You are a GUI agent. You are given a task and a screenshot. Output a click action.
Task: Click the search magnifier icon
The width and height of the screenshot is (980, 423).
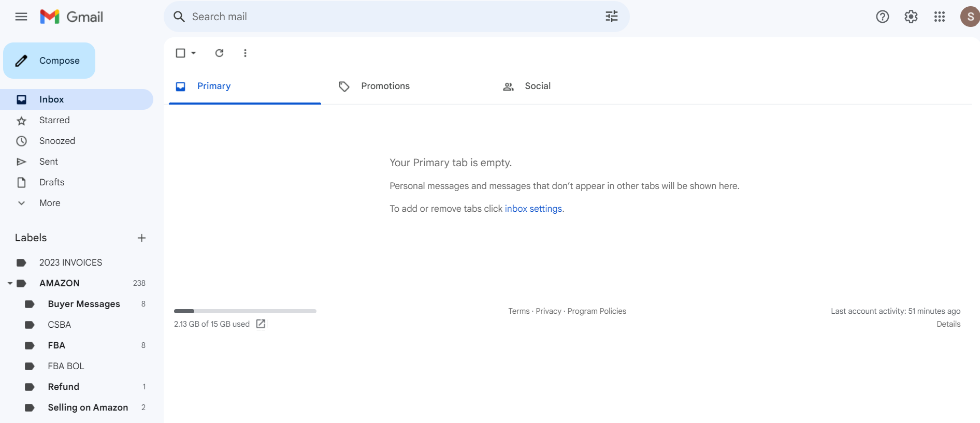coord(179,17)
